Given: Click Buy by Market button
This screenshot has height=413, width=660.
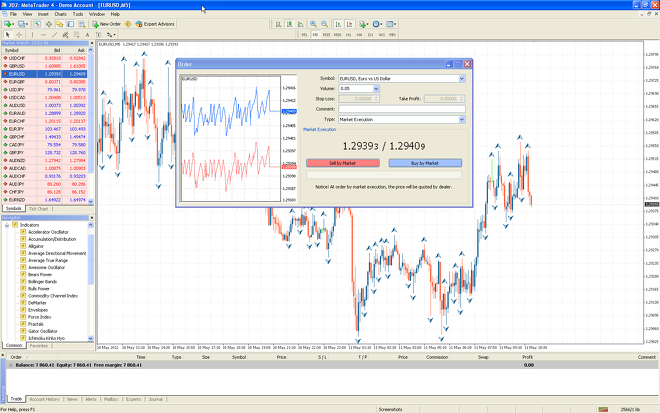Looking at the screenshot, I should coord(425,163).
